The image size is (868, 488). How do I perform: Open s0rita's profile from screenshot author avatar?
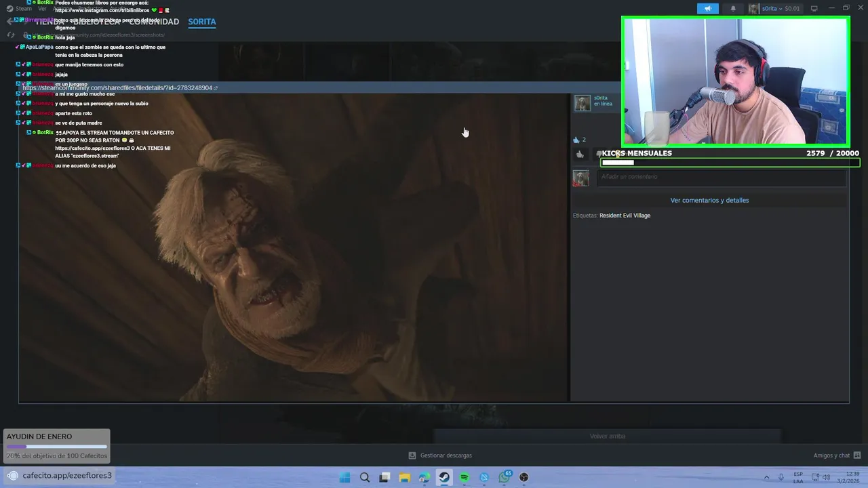(x=583, y=103)
